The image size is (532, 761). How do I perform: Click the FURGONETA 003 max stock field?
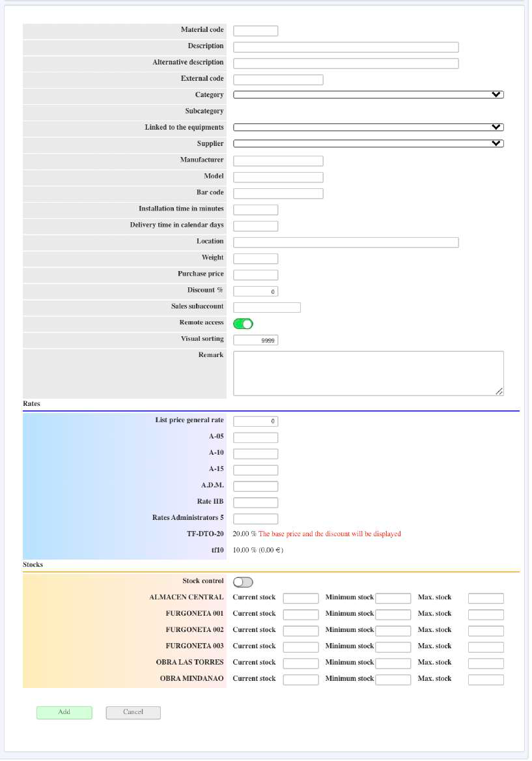[486, 648]
